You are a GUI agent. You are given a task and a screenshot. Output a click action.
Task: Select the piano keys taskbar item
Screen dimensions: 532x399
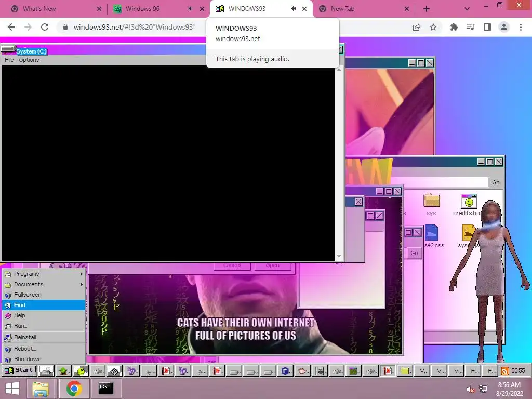coord(115,371)
